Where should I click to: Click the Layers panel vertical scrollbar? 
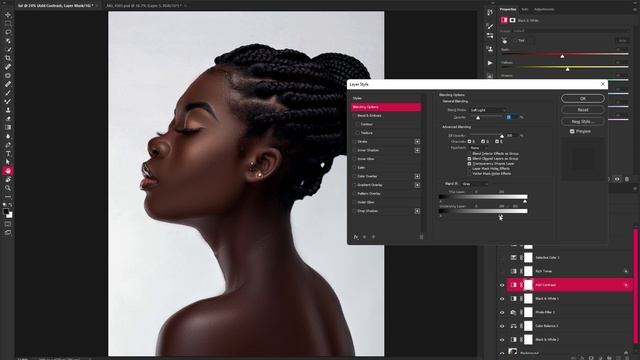pyautogui.click(x=635, y=286)
